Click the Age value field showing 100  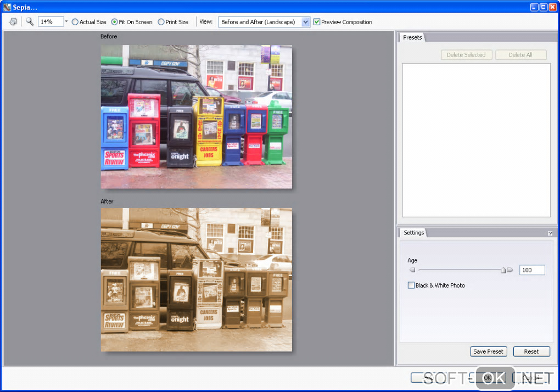click(532, 270)
